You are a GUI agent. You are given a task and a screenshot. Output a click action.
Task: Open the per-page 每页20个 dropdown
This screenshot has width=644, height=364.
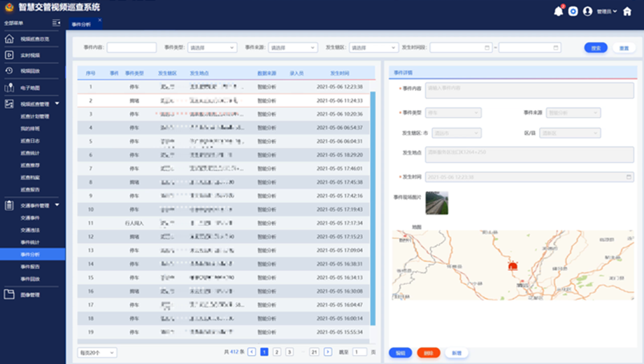[97, 353]
